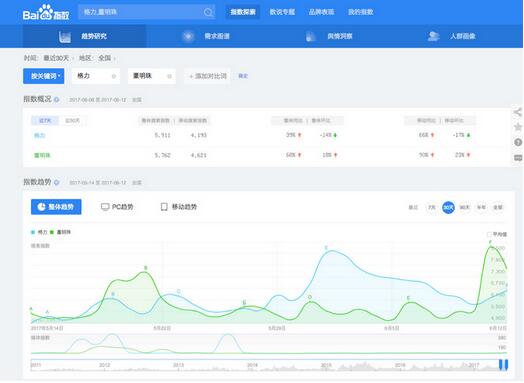524x383 pixels.
Task: Click the blue timeline range slider handle
Action: point(503,365)
